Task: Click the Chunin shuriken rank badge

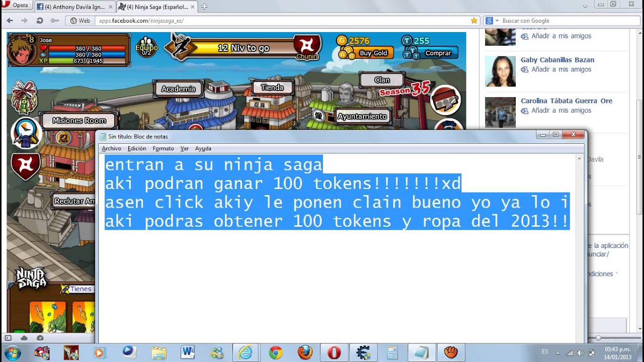Action: (x=306, y=47)
